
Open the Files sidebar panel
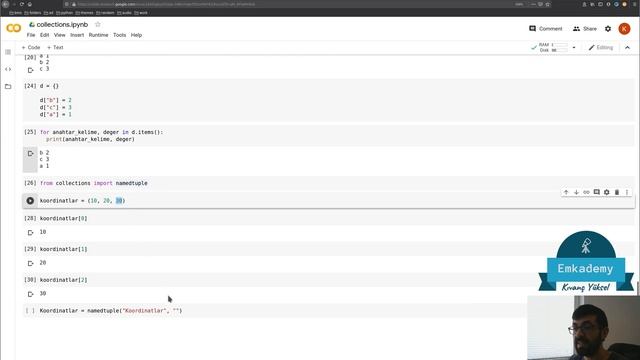point(8,87)
